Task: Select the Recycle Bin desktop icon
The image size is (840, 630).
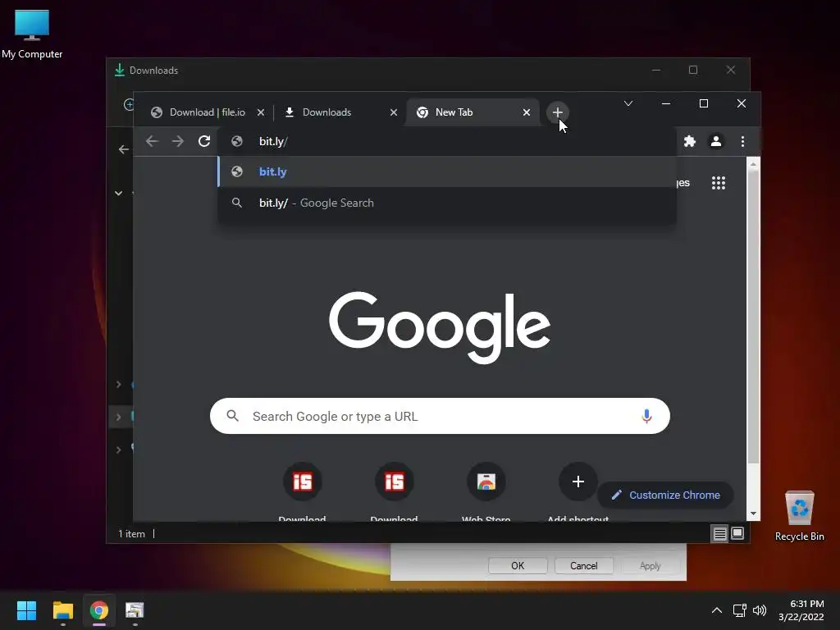Action: [799, 515]
